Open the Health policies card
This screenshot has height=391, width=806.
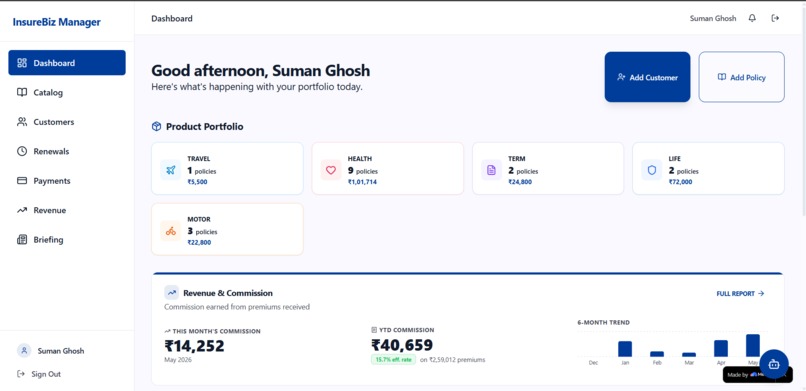point(388,169)
